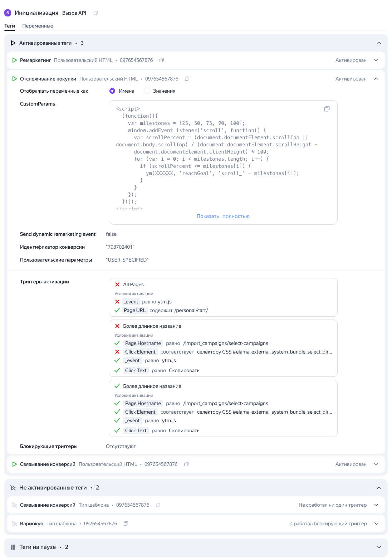Click Page URL variable chip
Viewport: 392px width, 560px height.
click(135, 310)
